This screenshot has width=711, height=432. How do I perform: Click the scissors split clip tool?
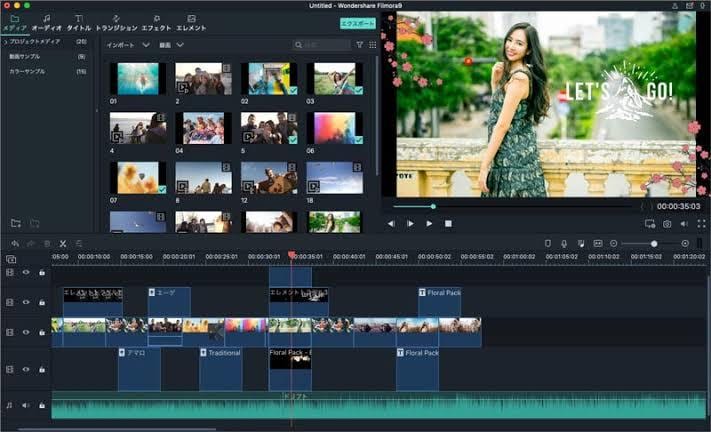63,243
